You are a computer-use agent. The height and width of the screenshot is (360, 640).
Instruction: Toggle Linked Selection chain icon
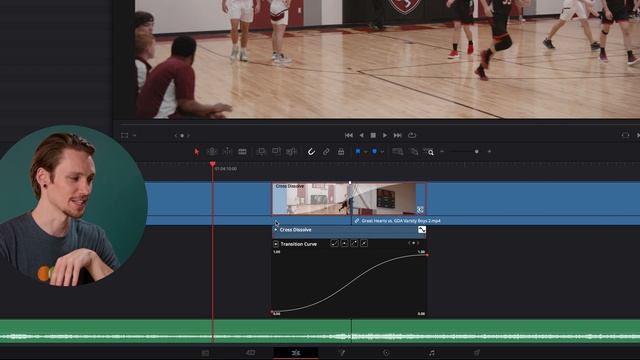click(326, 152)
